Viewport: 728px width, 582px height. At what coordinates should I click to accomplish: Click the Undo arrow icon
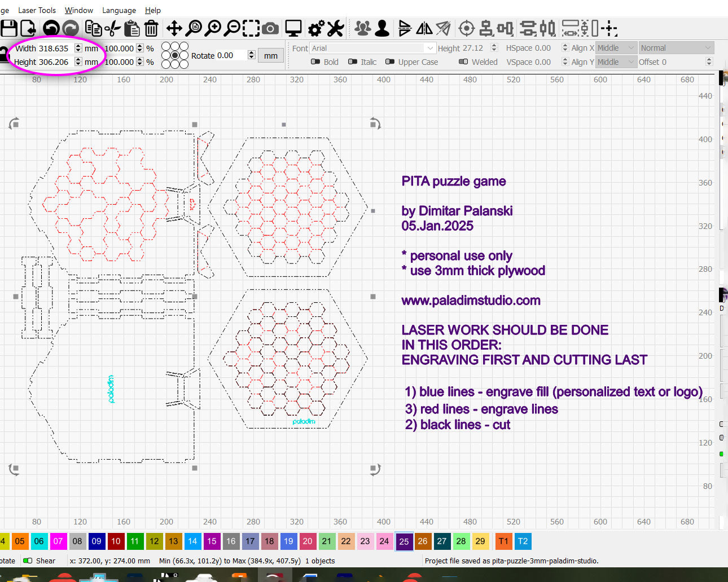51,28
